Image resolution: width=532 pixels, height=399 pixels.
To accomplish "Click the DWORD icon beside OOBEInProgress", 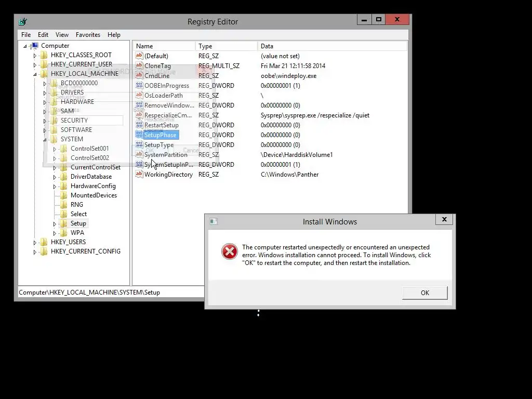I will coord(139,85).
